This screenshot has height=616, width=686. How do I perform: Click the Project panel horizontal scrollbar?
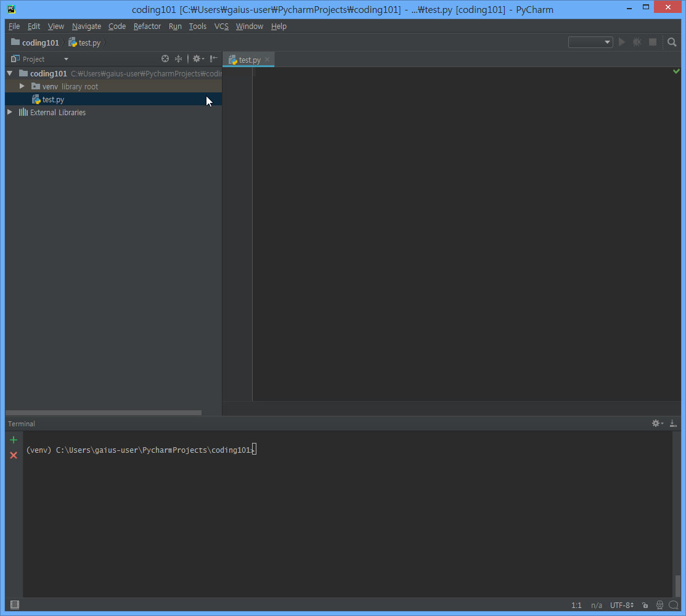[x=104, y=413]
